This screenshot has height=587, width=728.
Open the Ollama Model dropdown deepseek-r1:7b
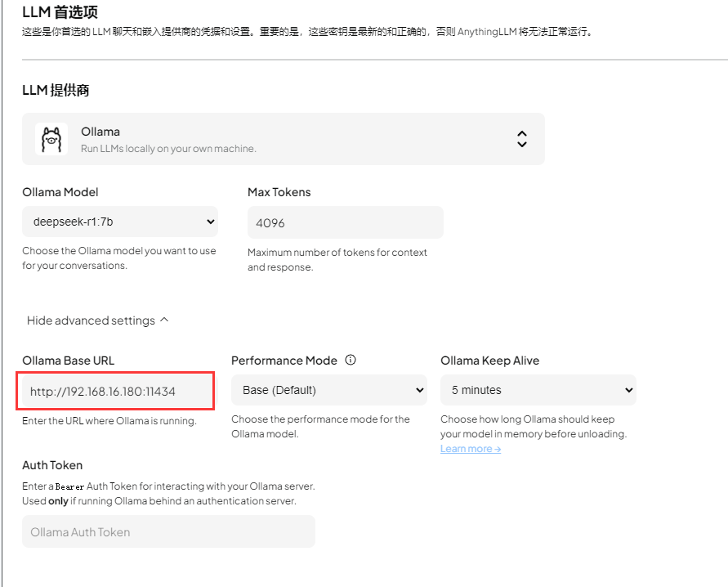(x=120, y=222)
